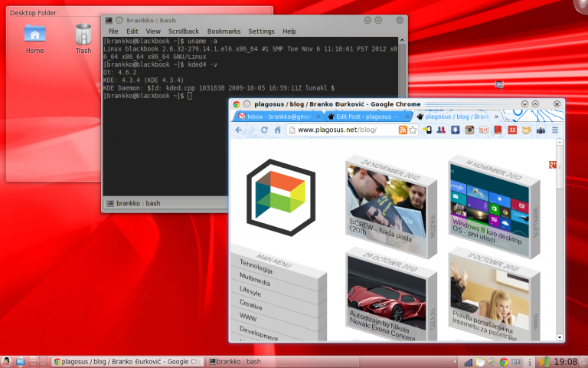Click the terminal scroll-up arrow
The width and height of the screenshot is (588, 368).
point(402,40)
